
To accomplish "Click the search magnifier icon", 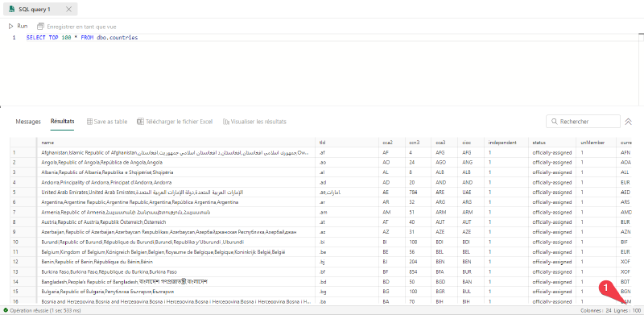I will pyautogui.click(x=555, y=122).
